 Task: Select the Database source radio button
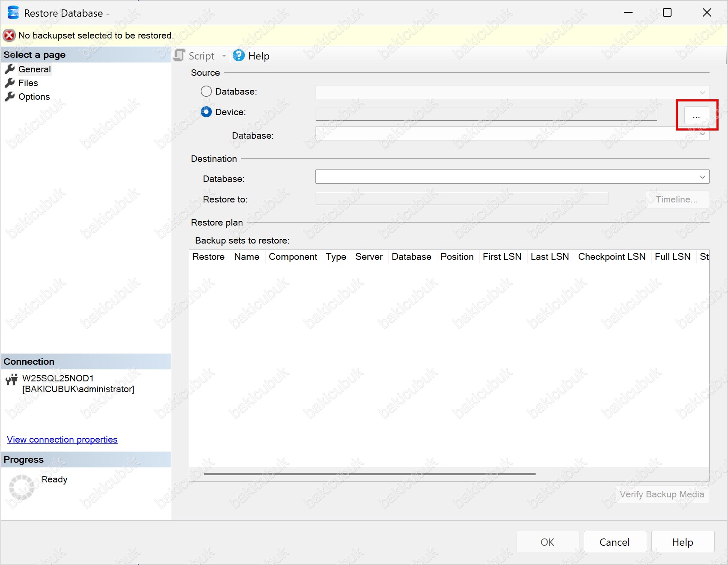[206, 92]
